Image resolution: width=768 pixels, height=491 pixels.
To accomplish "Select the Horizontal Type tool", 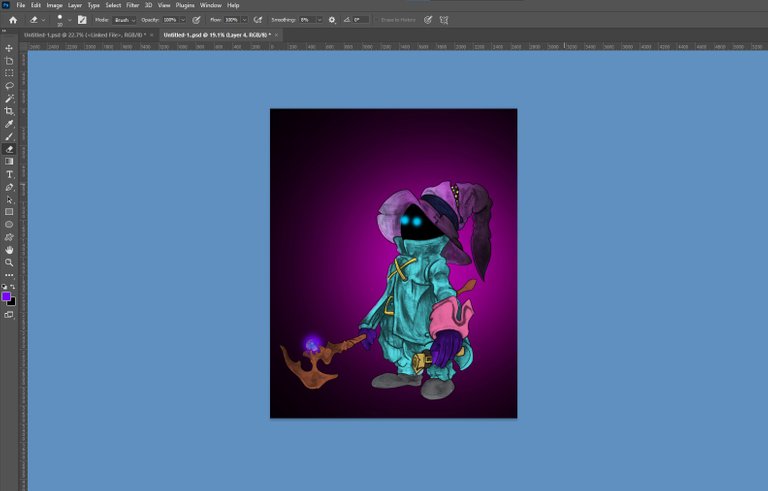I will [x=9, y=174].
